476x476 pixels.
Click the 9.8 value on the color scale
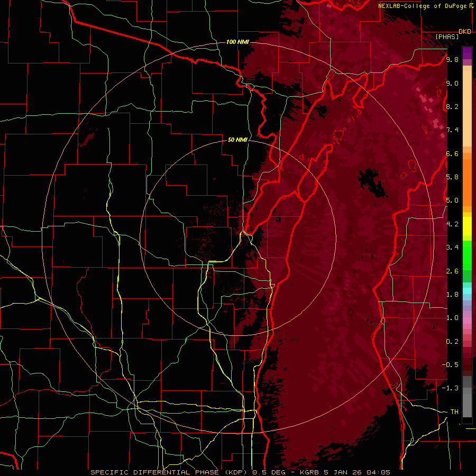452,59
